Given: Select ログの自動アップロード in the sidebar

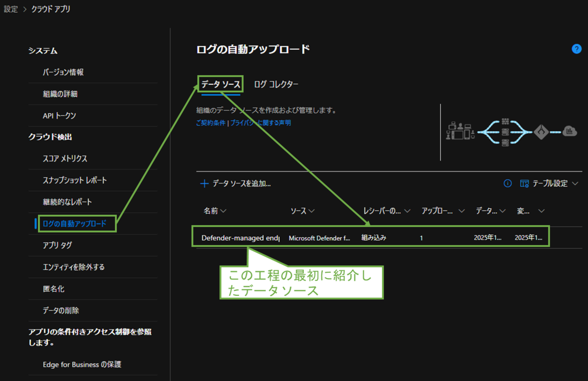Looking at the screenshot, I should pos(74,224).
